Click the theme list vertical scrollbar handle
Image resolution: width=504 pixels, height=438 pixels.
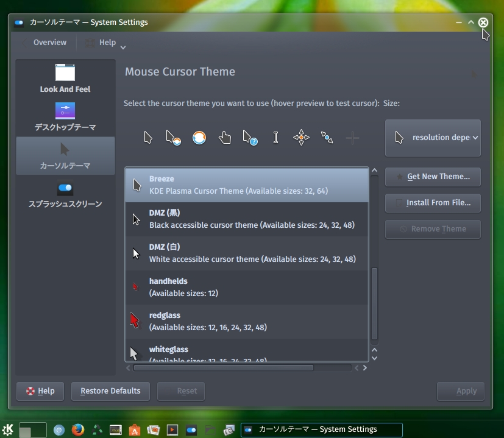[x=374, y=303]
